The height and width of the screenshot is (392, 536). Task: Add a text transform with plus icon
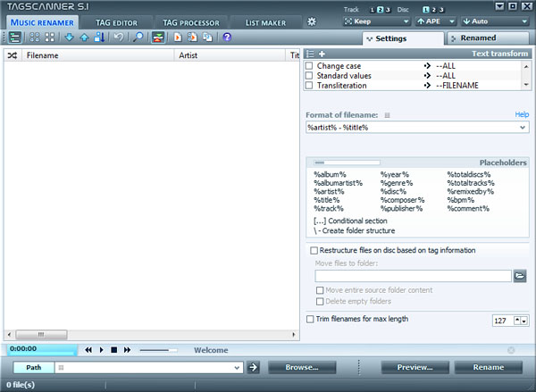pyautogui.click(x=322, y=54)
